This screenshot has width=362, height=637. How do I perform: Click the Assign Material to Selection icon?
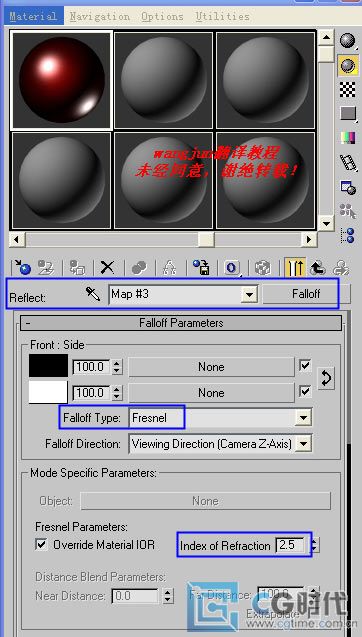tap(77, 268)
